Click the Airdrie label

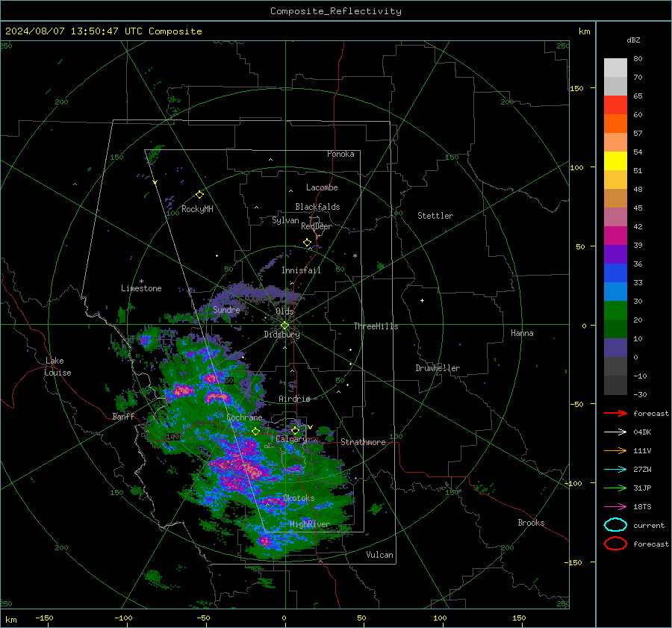294,399
